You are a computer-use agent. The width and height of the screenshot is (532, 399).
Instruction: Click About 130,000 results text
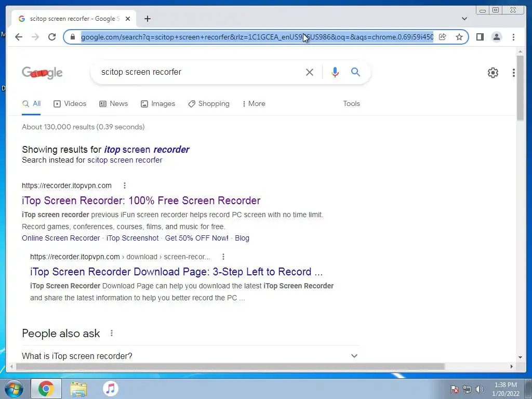(x=83, y=127)
